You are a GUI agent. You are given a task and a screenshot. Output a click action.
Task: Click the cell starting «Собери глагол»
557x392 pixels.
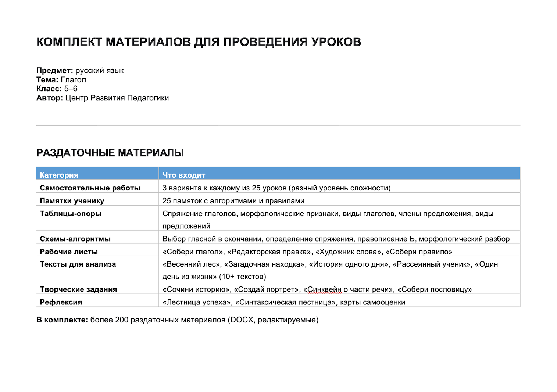tap(339, 250)
